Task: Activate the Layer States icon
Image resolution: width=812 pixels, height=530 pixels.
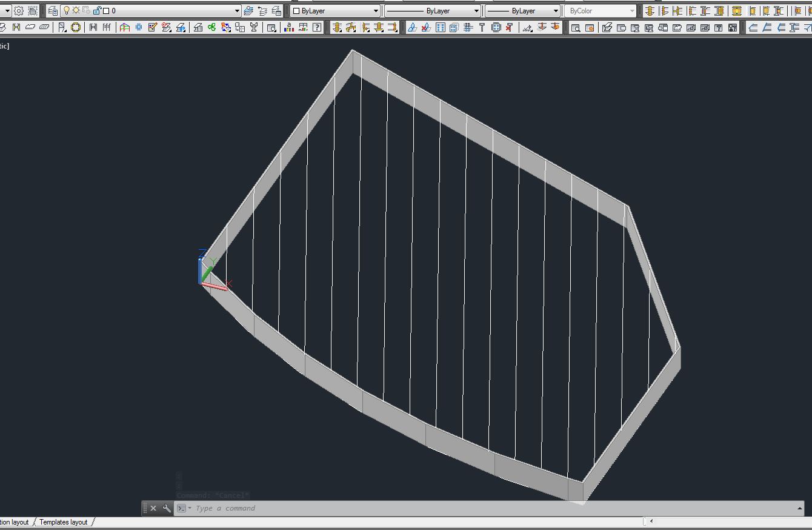Action: click(276, 10)
